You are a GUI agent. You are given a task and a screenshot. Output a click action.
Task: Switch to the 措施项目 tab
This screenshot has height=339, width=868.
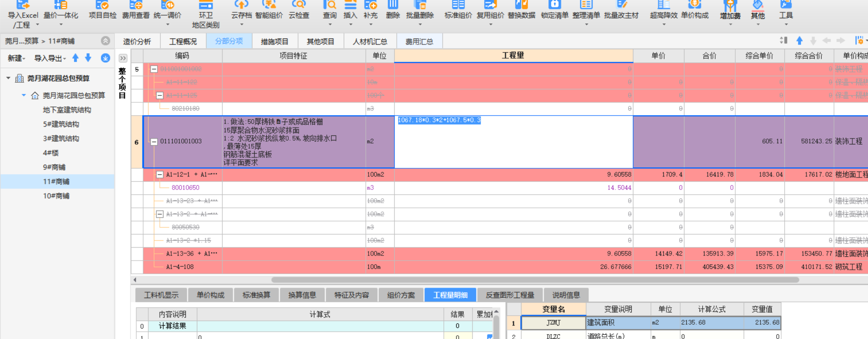pos(274,41)
